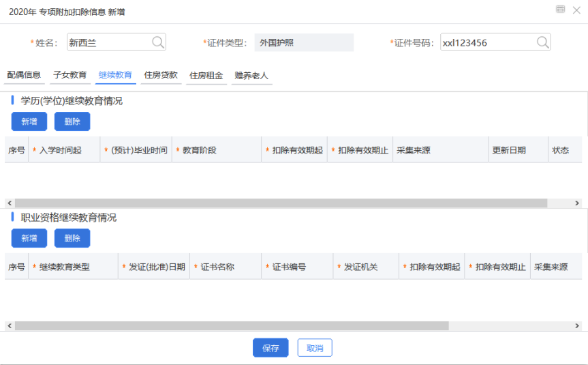Click 扣除有效期起 header in 职业资格 table
This screenshot has width=588, height=365.
[432, 267]
